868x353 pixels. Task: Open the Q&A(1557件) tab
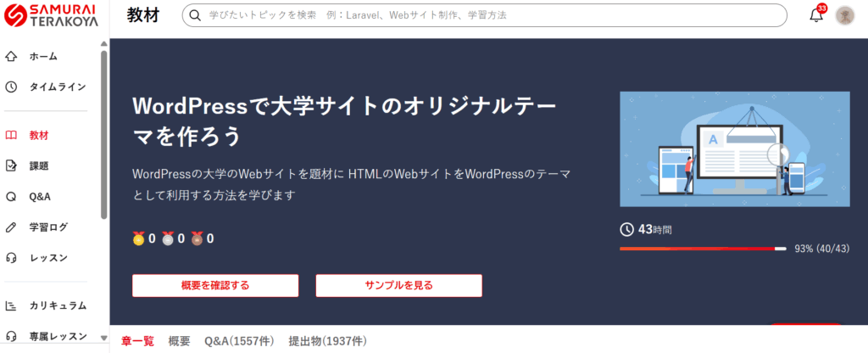(x=240, y=341)
